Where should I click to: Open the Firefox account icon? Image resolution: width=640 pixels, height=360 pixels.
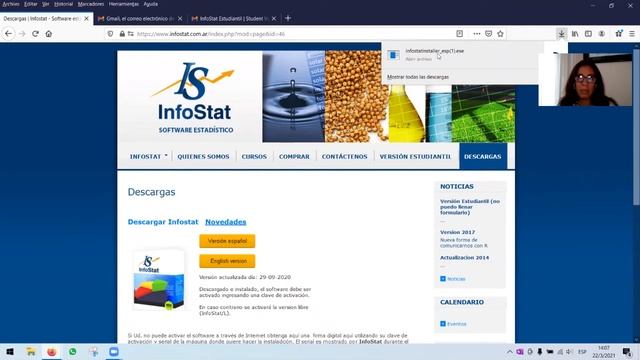[x=602, y=34]
